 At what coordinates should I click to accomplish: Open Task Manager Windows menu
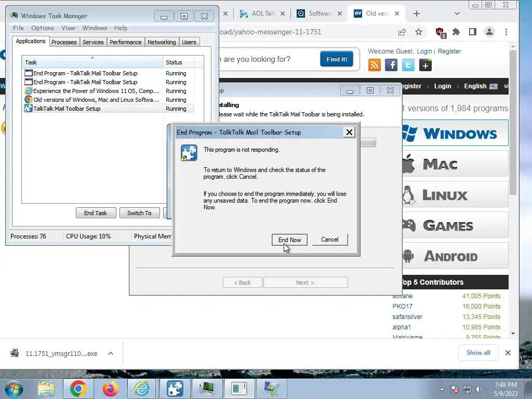point(95,28)
